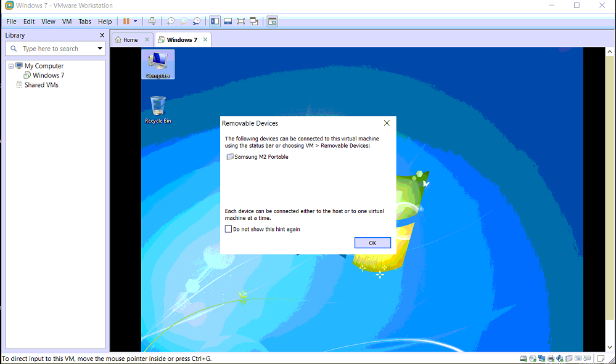Open the View menu
This screenshot has width=616, height=364.
pyautogui.click(x=48, y=22)
